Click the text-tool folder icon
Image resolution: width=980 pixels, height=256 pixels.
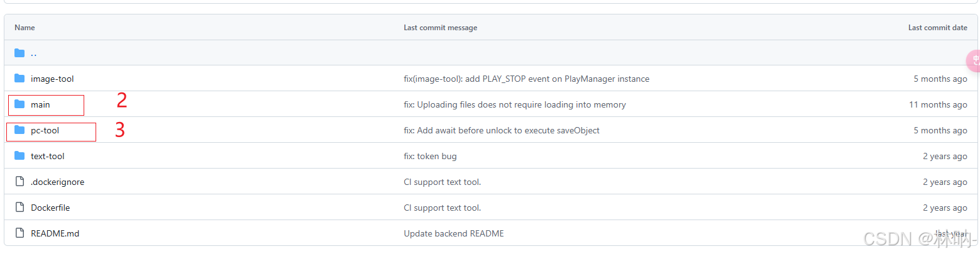19,156
